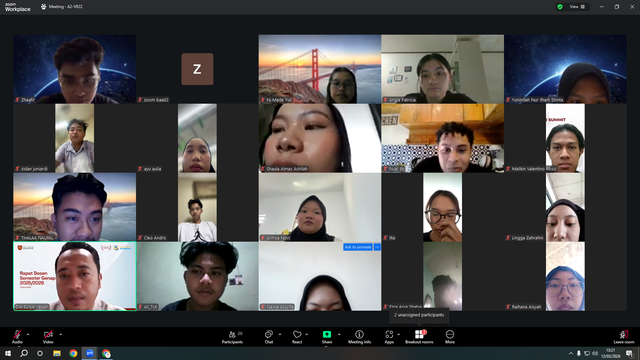Select the Ali_TLK video tile
640x360 pixels.
coord(197,276)
